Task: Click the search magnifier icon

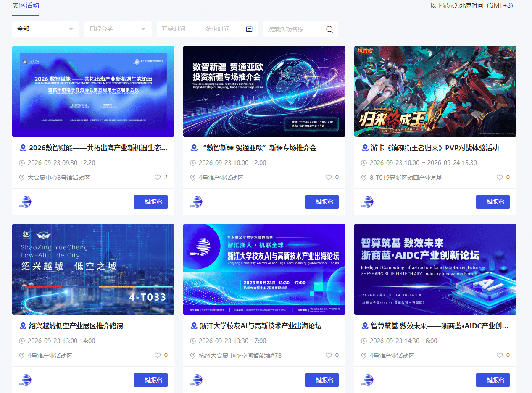Action: (329, 29)
